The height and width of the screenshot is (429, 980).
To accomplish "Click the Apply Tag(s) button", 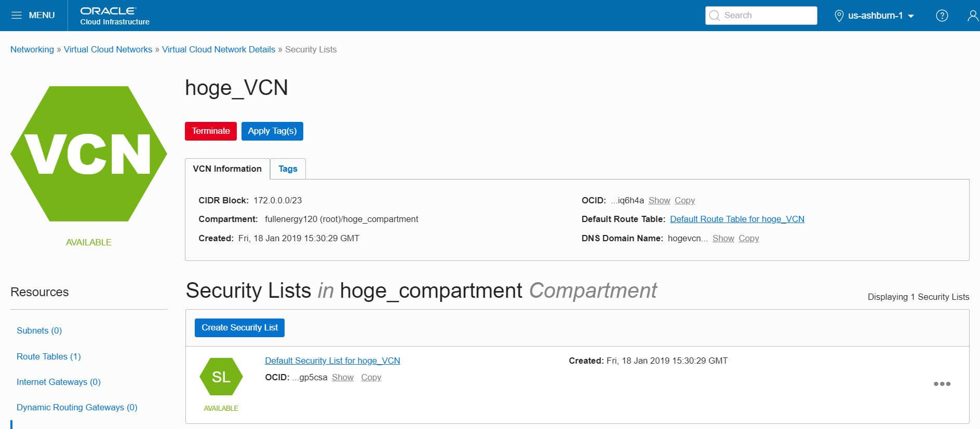I will 272,131.
